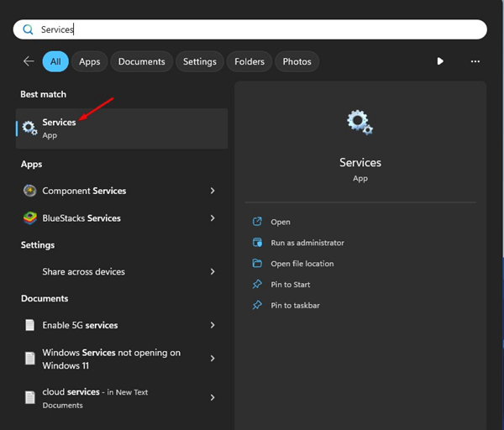This screenshot has width=504, height=430.
Task: Open the three-dots more options menu
Action: (x=475, y=61)
